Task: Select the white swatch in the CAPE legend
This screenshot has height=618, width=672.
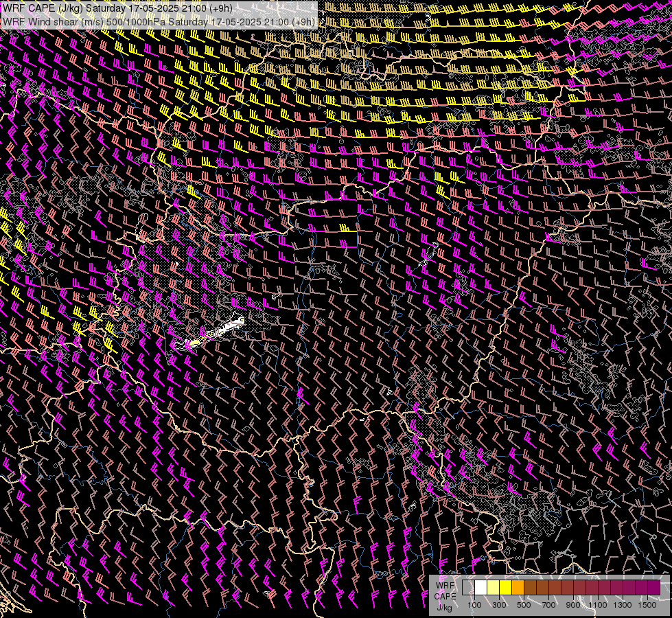Action: click(x=481, y=588)
